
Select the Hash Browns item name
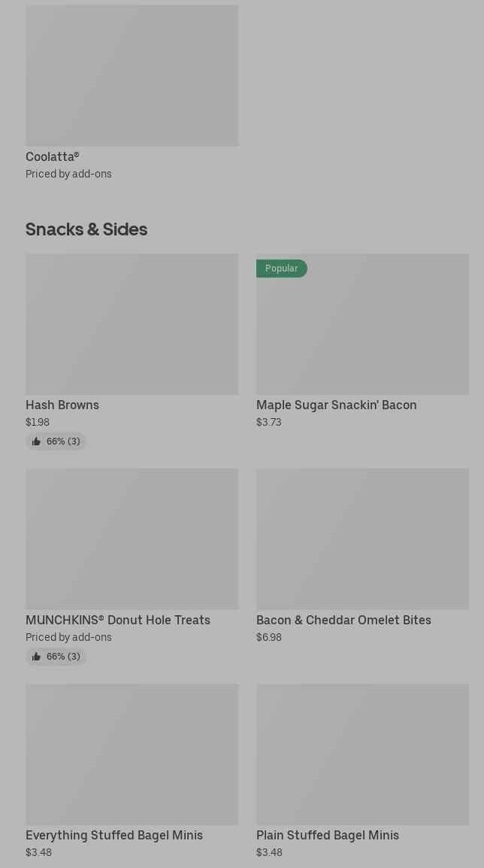pos(62,405)
